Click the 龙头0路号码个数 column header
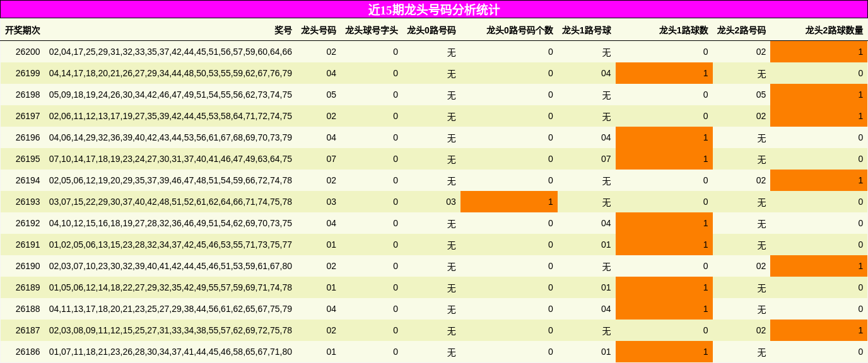The height and width of the screenshot is (363, 868). pos(520,30)
